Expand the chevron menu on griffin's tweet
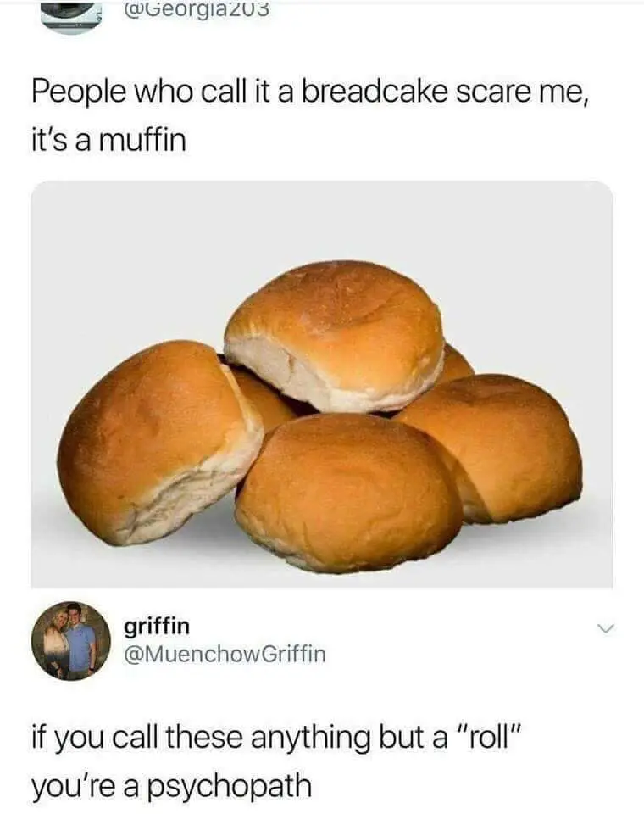This screenshot has width=644, height=814. pos(605,628)
